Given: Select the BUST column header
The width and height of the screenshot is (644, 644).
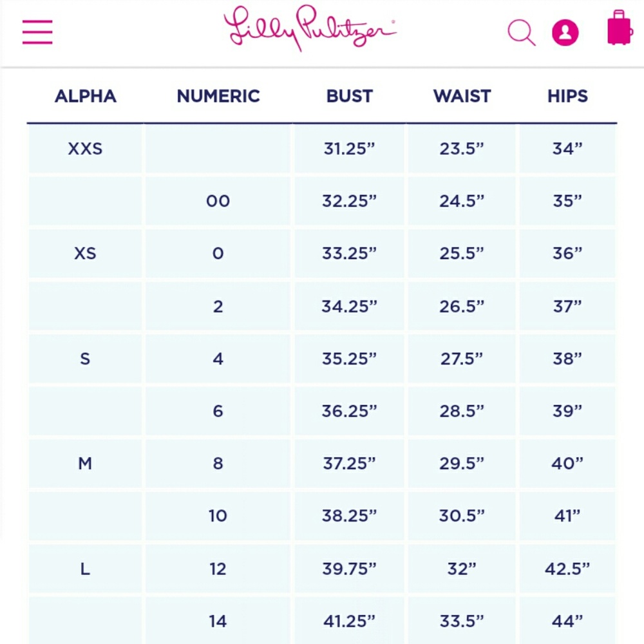Looking at the screenshot, I should coord(350,96).
